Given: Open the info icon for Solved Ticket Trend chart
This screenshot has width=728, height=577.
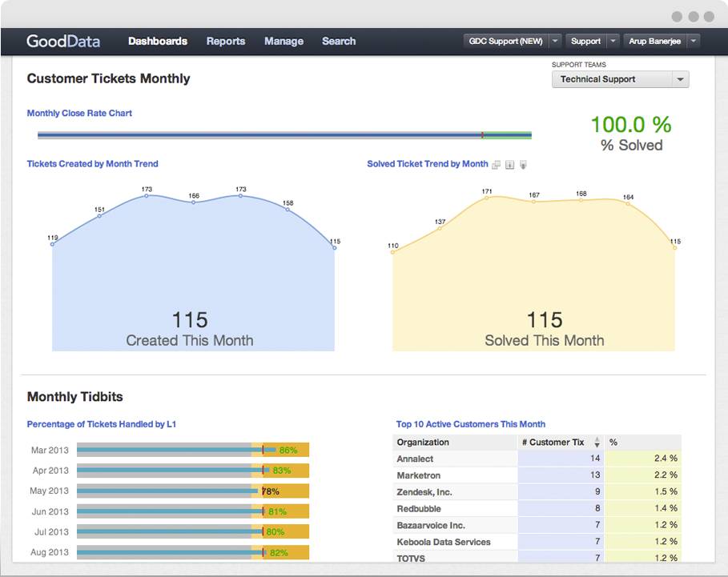Looking at the screenshot, I should pos(509,165).
